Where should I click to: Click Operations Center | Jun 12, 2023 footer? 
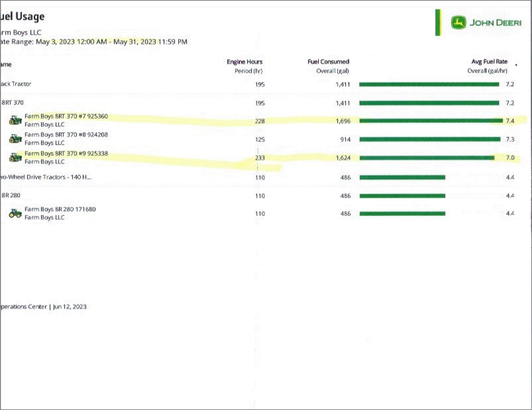(44, 306)
